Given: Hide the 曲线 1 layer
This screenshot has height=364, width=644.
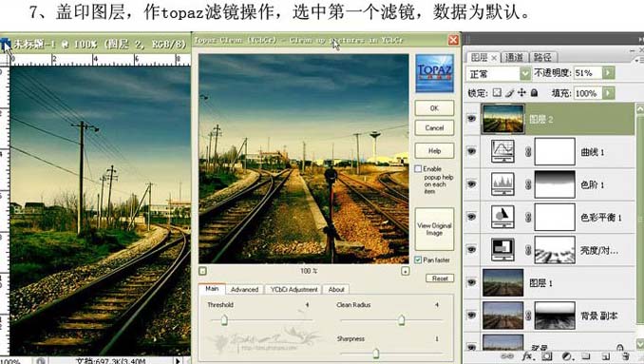Looking at the screenshot, I should 471,151.
